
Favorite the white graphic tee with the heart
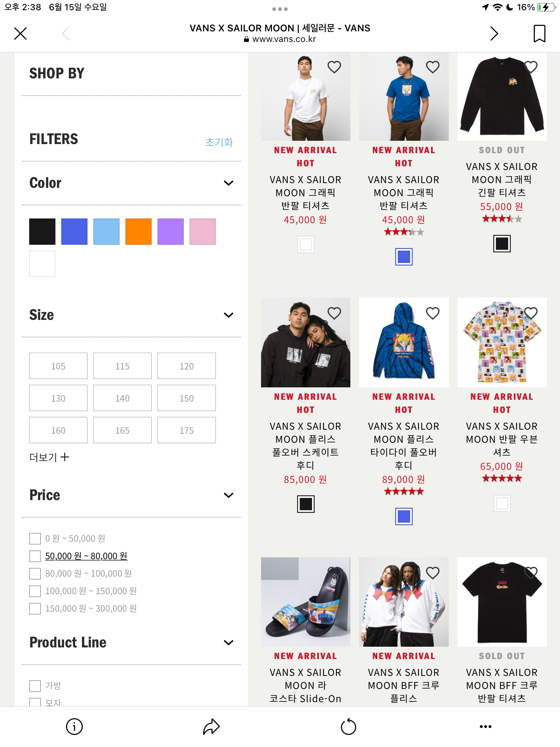(x=334, y=67)
